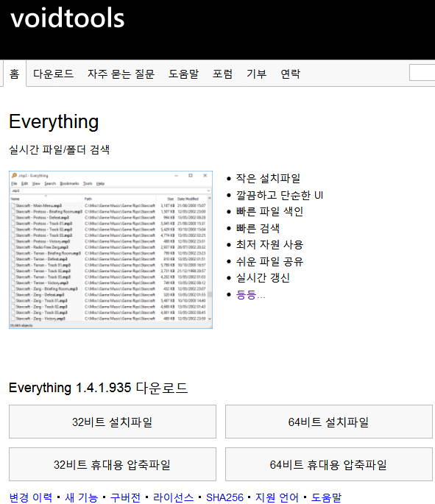Open the 구버전 link

click(x=125, y=497)
